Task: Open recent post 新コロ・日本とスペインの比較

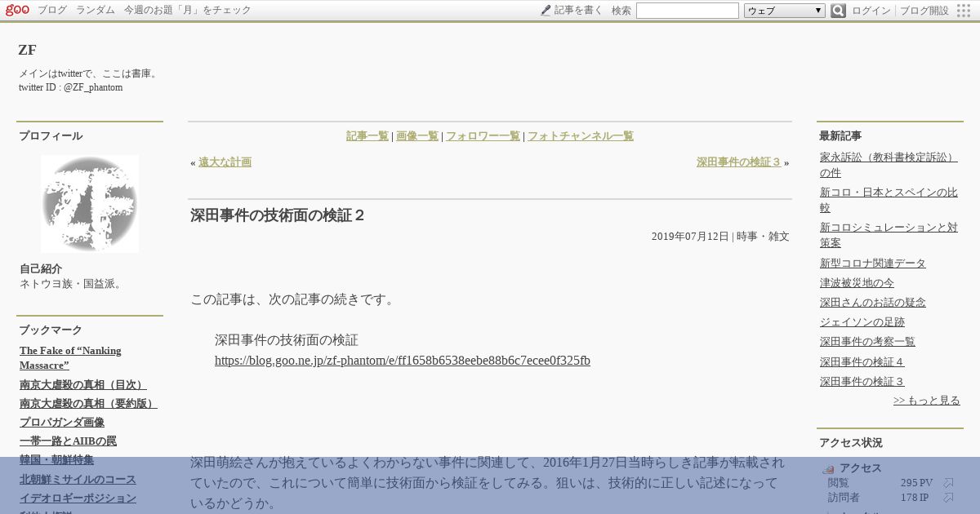Action: click(x=889, y=200)
